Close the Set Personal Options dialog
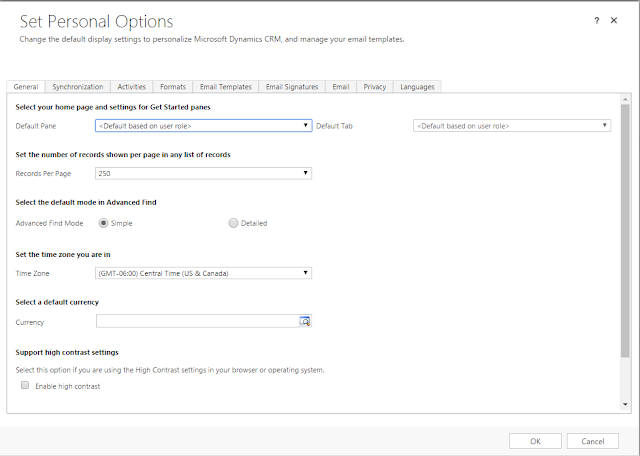Viewport: 640px width, 456px height. pyautogui.click(x=614, y=20)
